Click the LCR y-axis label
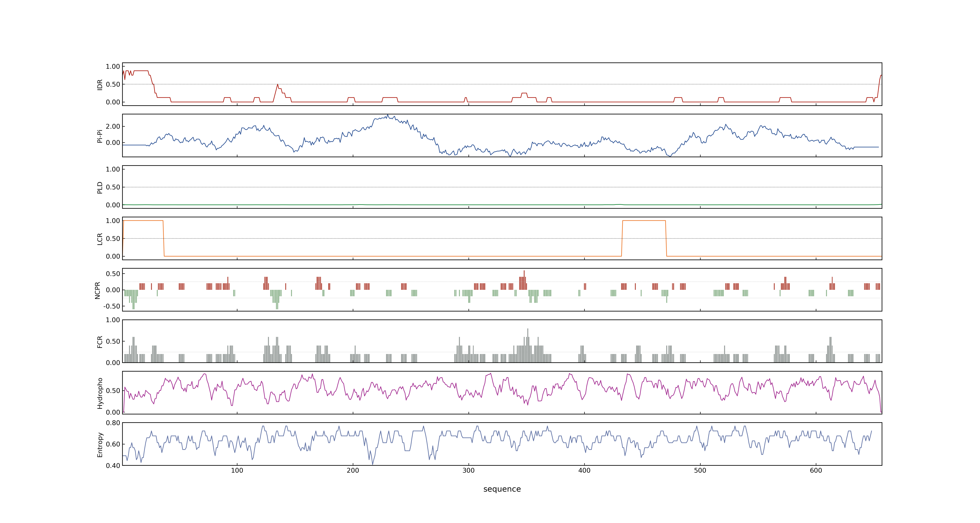The height and width of the screenshot is (523, 980). pyautogui.click(x=100, y=239)
